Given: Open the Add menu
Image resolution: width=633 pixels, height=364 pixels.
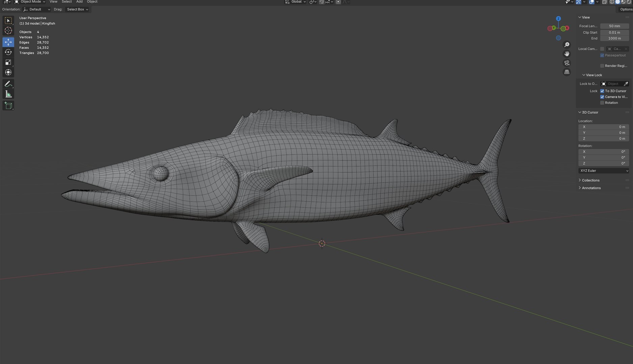Looking at the screenshot, I should point(79,2).
